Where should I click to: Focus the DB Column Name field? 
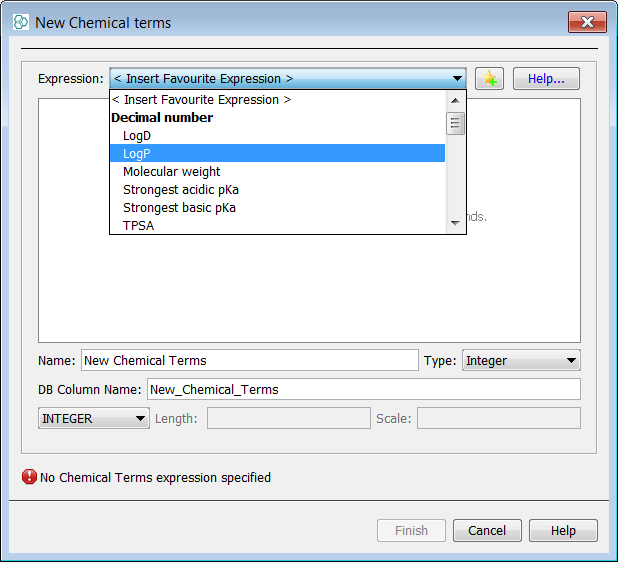(x=363, y=390)
